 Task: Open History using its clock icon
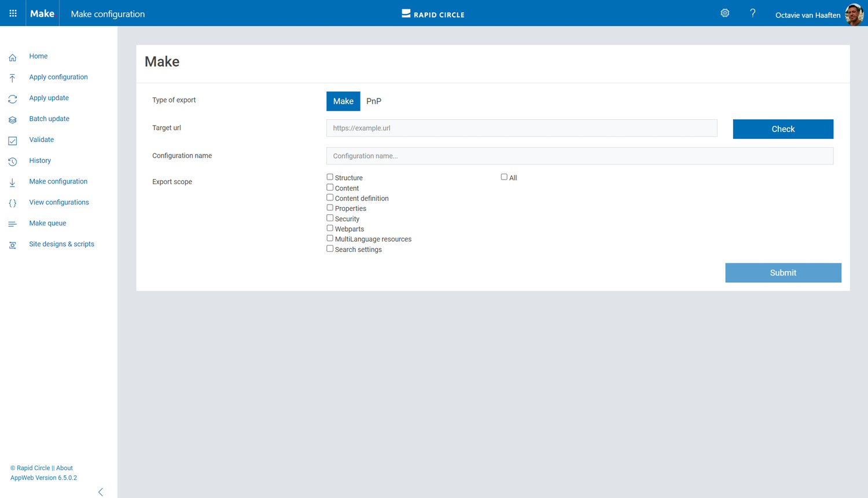[x=12, y=161]
